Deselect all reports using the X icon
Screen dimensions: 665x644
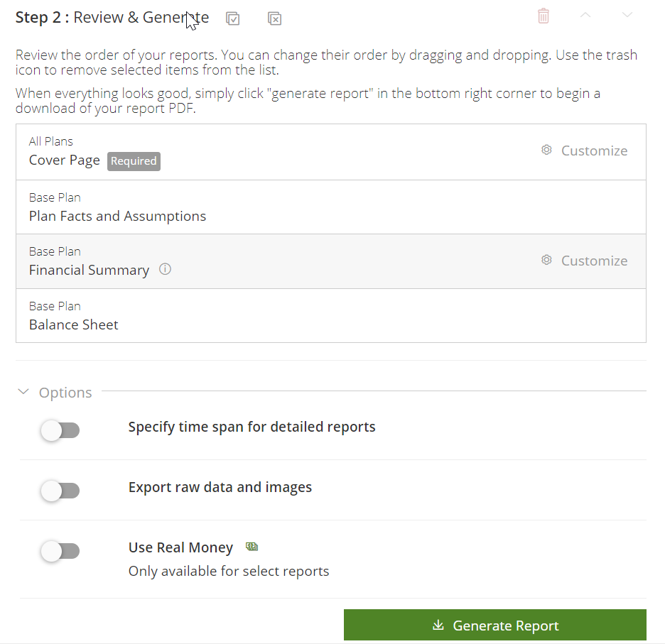tap(274, 18)
